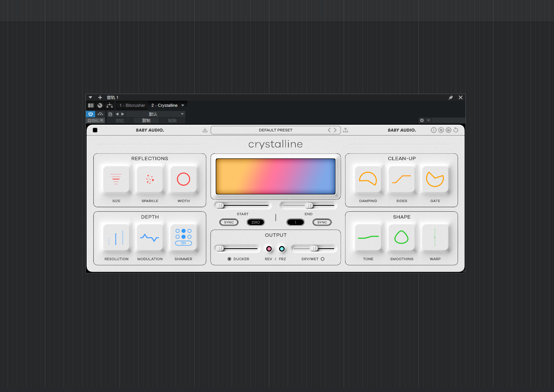Screen dimensions: 554x392
Task: Click the Sparkle control in Reflections
Action: pos(150,180)
